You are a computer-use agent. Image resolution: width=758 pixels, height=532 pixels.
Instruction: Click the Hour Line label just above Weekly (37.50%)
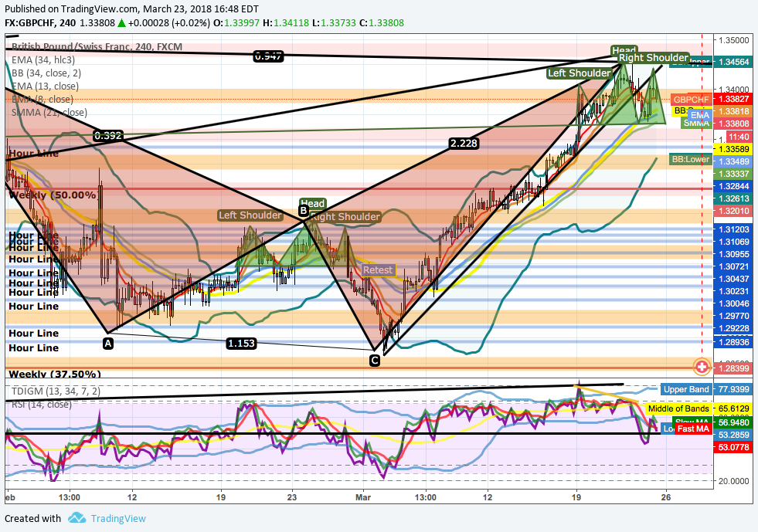click(x=33, y=348)
